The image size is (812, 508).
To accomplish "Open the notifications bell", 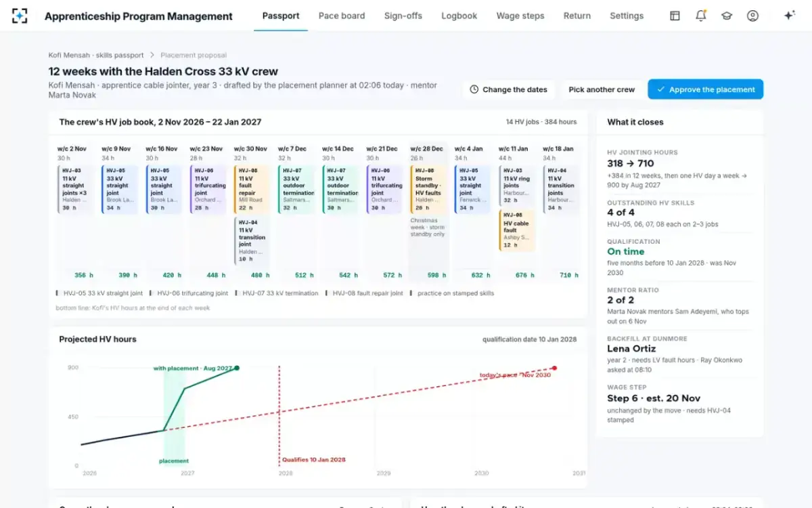I will coord(701,16).
